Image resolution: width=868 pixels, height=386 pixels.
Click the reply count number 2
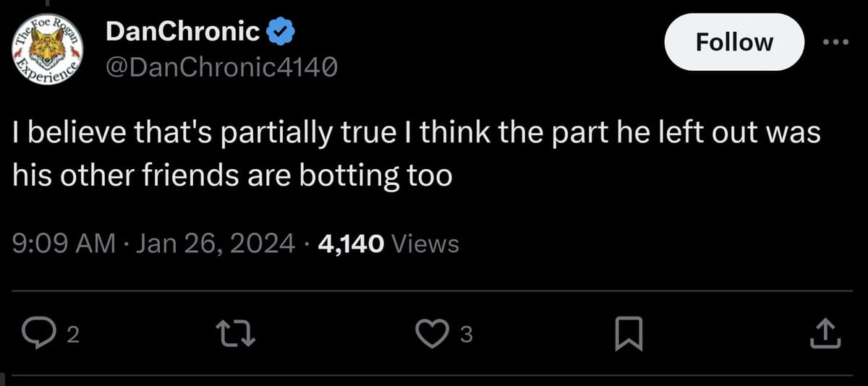pyautogui.click(x=72, y=335)
